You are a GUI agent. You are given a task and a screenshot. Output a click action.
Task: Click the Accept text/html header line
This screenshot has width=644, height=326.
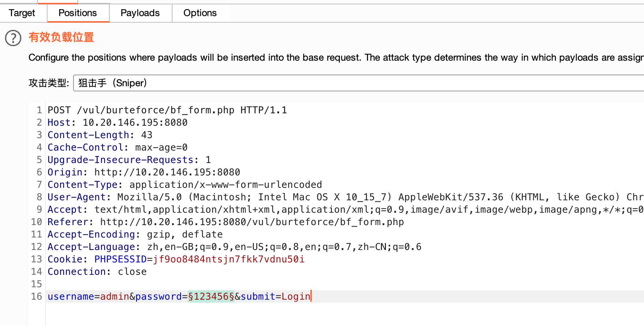[345, 209]
